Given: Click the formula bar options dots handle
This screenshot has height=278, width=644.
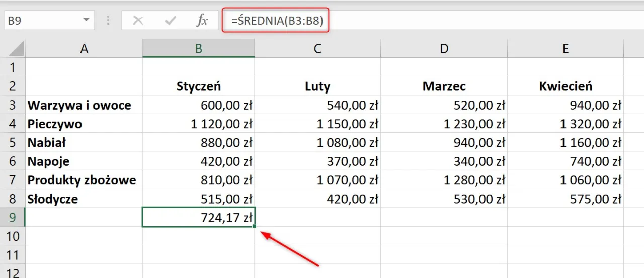Looking at the screenshot, I should click(x=109, y=21).
